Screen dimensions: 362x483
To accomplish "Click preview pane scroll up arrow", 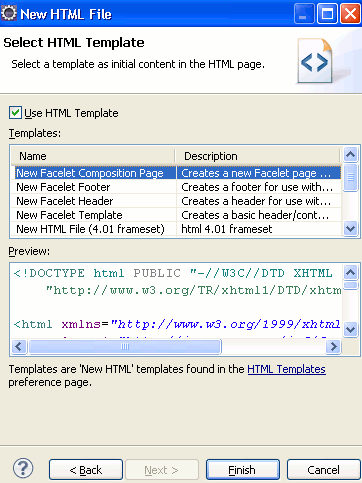I will pos(350,273).
